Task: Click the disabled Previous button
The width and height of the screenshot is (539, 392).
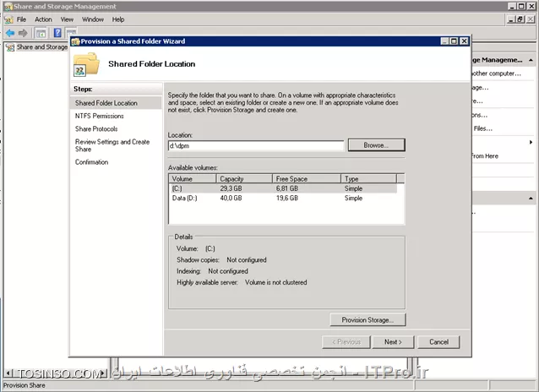Action: point(346,342)
